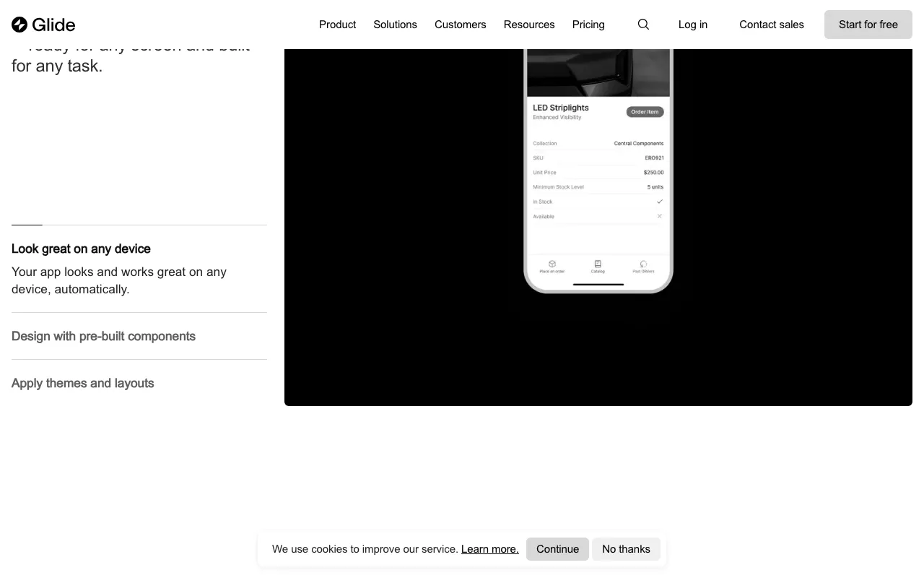Click the Available X icon

(659, 216)
